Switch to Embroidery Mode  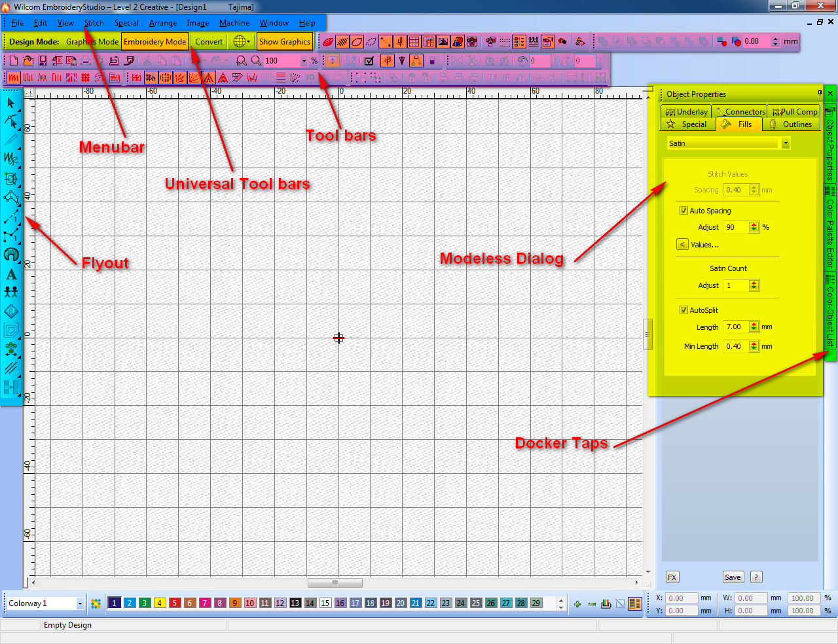coord(155,42)
